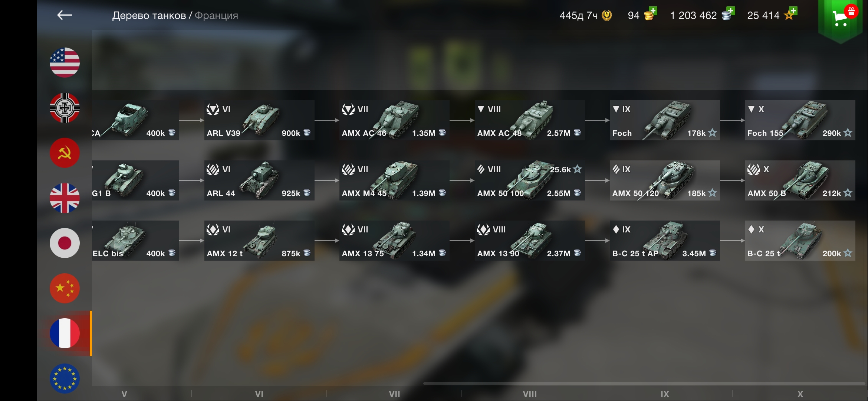This screenshot has height=401, width=868.
Task: Buy more credits via silver plus icon
Action: click(x=728, y=14)
